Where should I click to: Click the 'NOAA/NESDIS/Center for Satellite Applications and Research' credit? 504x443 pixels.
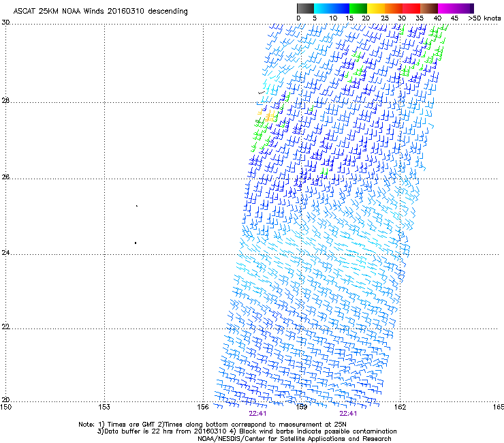click(x=294, y=439)
